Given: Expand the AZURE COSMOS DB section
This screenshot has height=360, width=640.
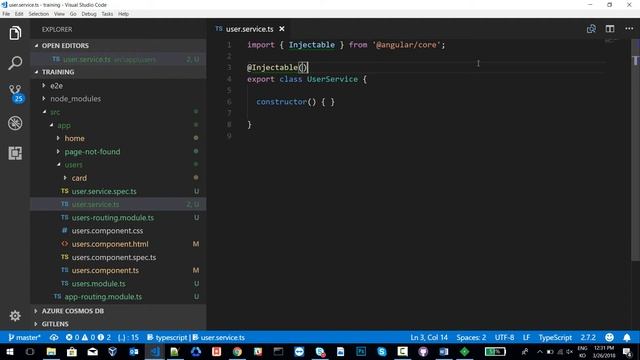Looking at the screenshot, I should pyautogui.click(x=118, y=311).
